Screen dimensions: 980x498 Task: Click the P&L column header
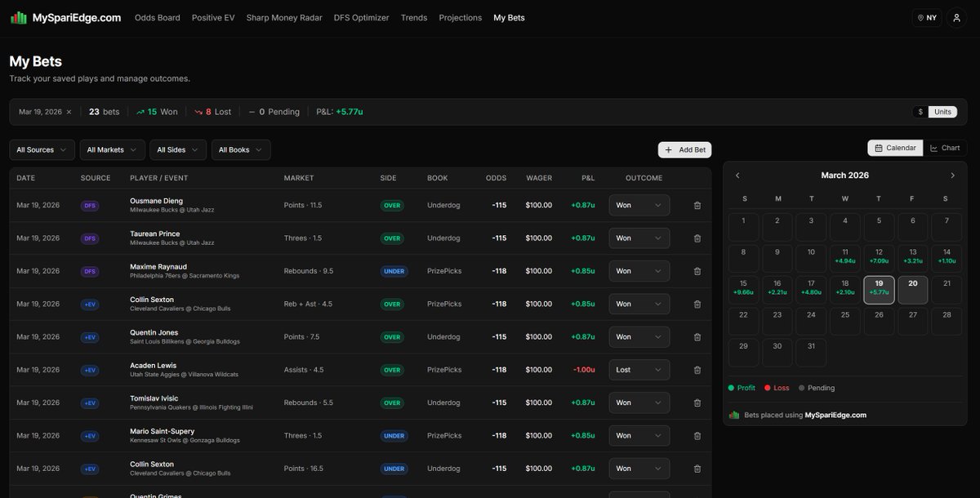[x=588, y=178]
